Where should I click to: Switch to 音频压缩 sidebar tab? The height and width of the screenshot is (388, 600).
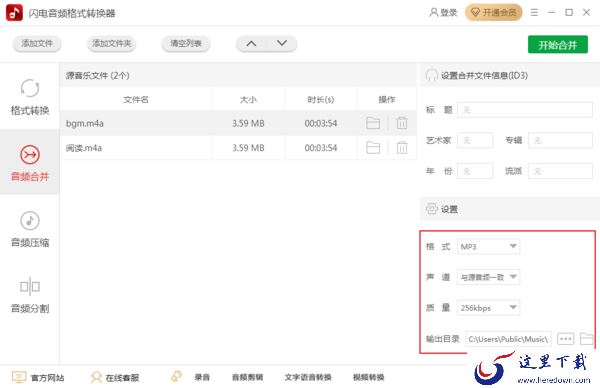coord(30,229)
